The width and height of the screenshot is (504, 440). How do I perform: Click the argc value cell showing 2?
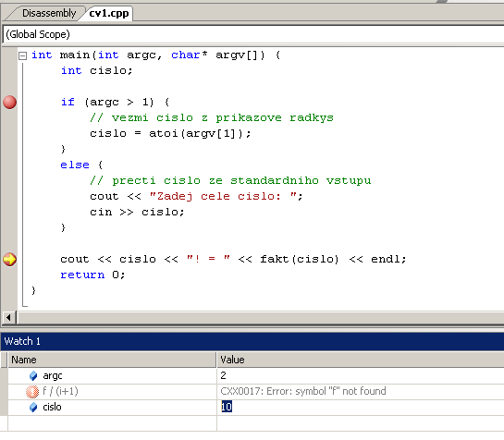point(361,375)
